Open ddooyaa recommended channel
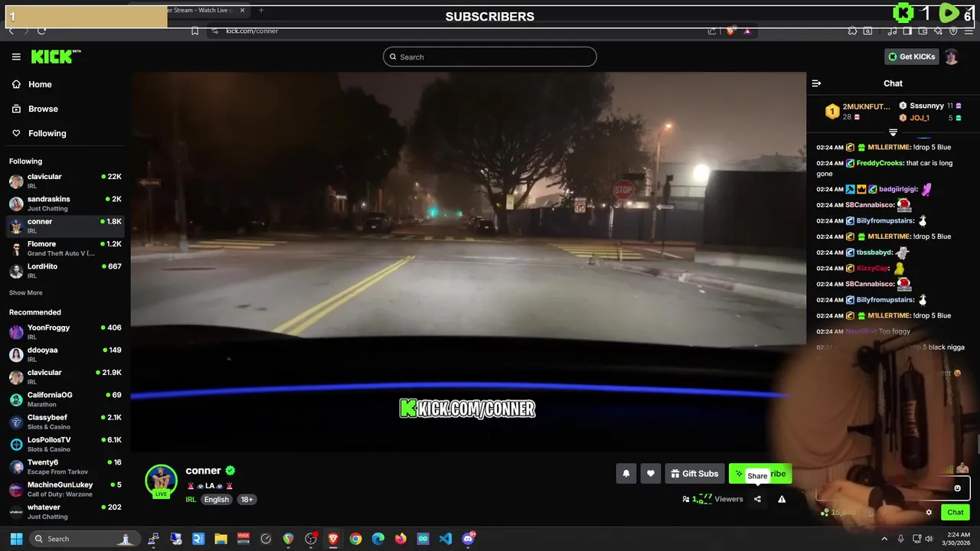This screenshot has height=551, width=980. (65, 354)
